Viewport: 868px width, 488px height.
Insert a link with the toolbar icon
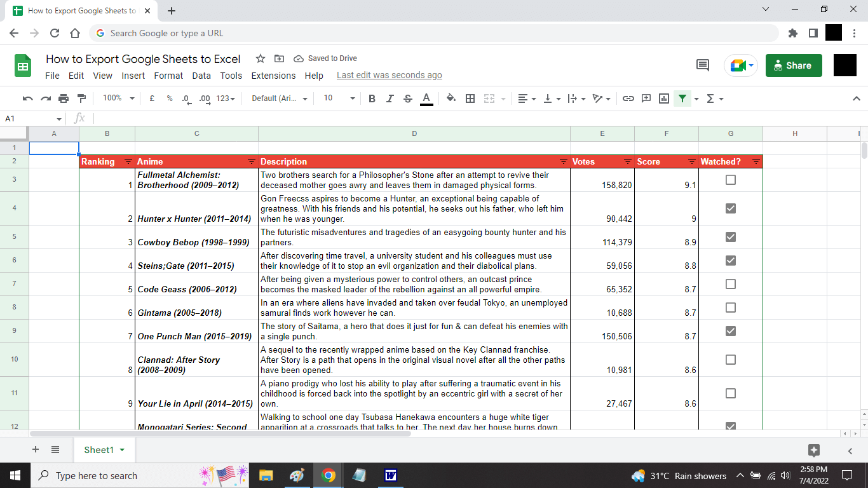point(628,98)
